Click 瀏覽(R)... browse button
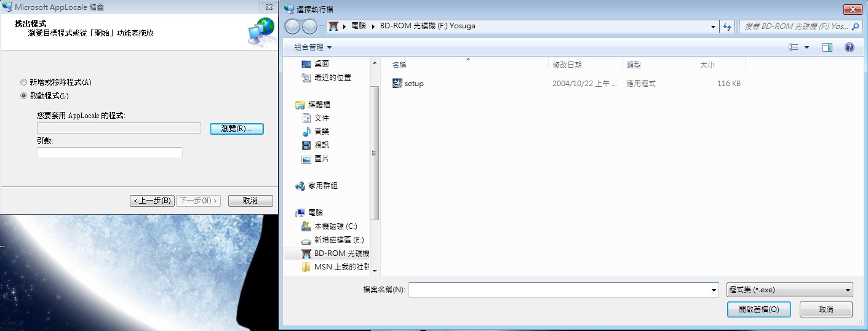The image size is (868, 331). coord(237,129)
